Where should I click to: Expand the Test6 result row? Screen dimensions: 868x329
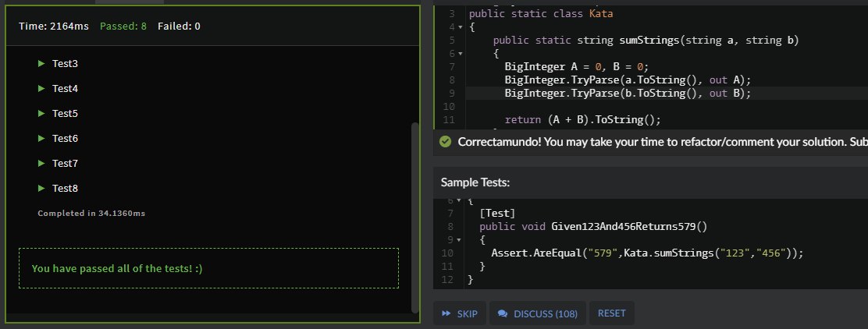point(58,138)
